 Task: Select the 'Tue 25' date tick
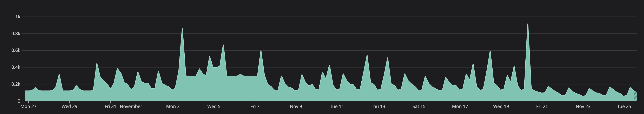coord(624,106)
